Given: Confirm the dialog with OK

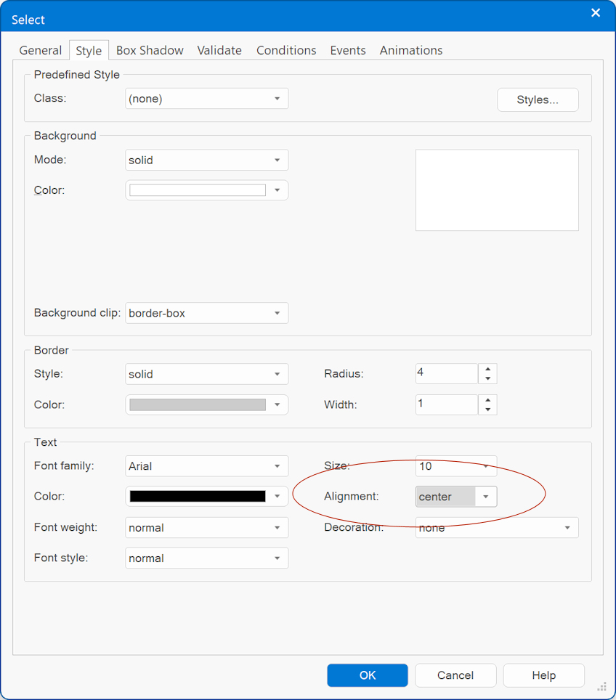Looking at the screenshot, I should tap(368, 675).
